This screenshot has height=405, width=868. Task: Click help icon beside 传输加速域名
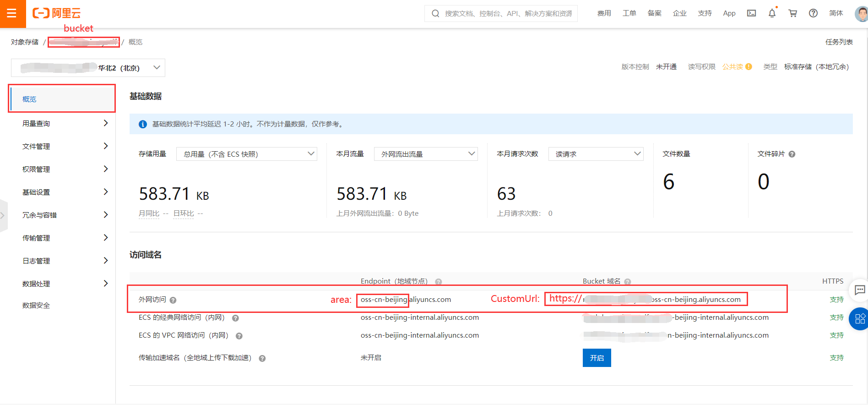(x=262, y=358)
